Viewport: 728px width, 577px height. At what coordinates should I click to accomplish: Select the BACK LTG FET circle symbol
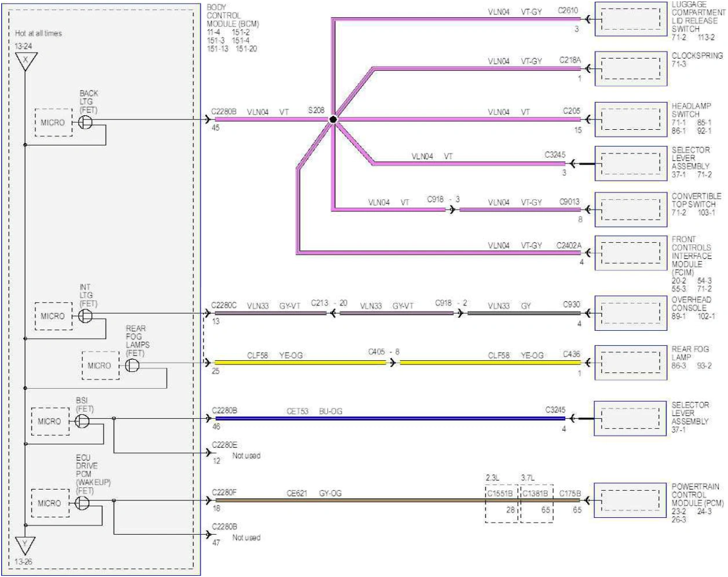(x=85, y=122)
